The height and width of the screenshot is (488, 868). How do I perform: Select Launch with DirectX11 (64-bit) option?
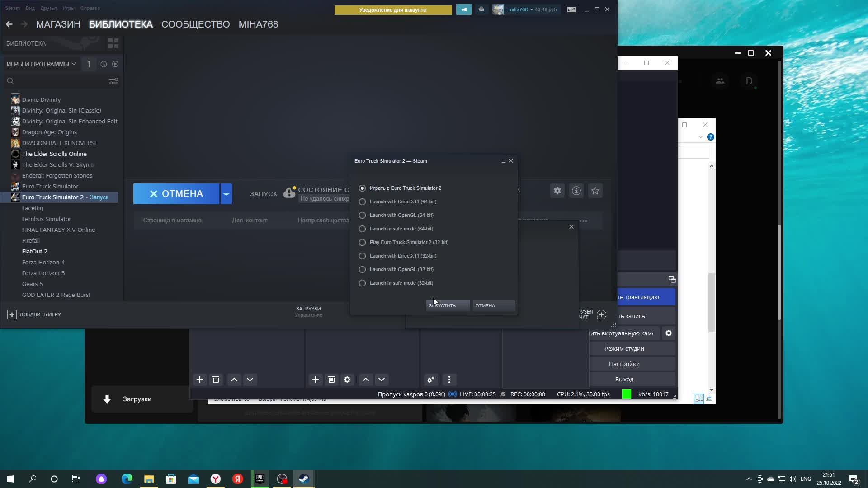tap(362, 202)
